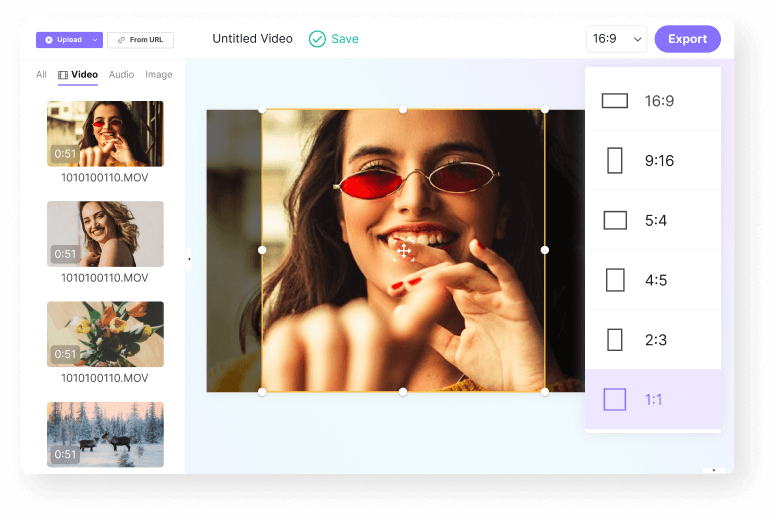This screenshot has width=777, height=518.
Task: Click the Untitled Video title field
Action: point(252,39)
